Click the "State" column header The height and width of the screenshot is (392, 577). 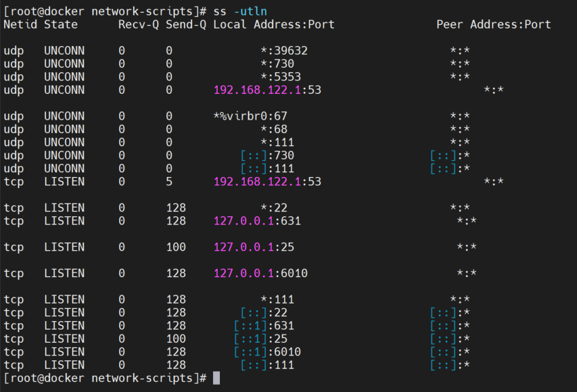click(61, 24)
